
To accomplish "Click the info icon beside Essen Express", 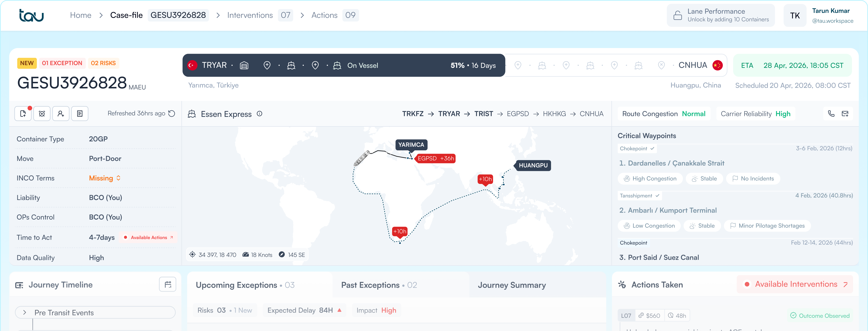I will 260,114.
